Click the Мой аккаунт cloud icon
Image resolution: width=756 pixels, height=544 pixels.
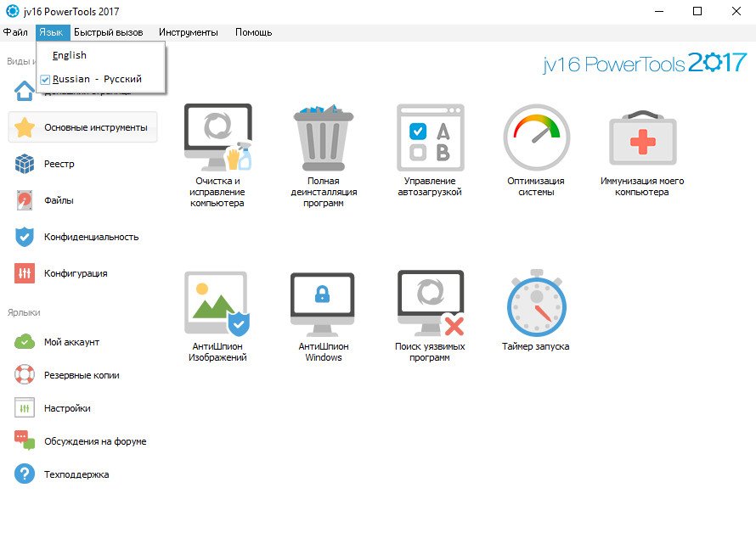pyautogui.click(x=24, y=342)
